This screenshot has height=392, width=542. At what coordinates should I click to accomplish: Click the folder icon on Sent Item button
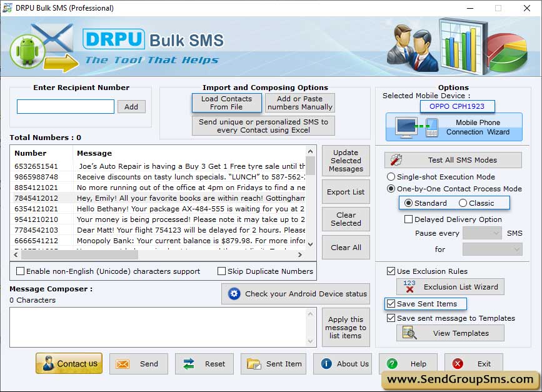[x=254, y=364]
